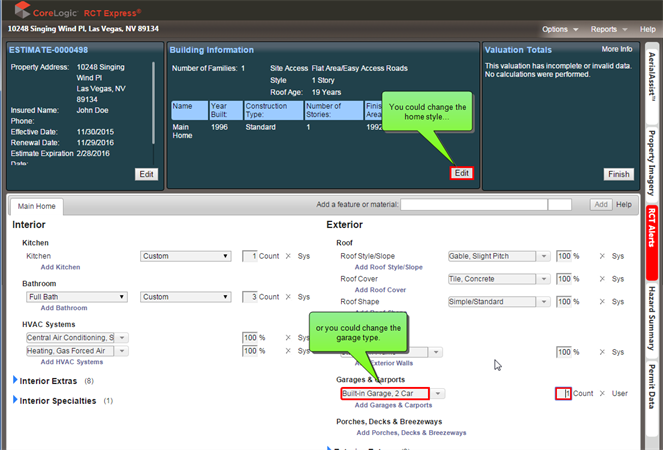
Task: Remove the Central Air Conditioning entry
Action: coord(288,337)
